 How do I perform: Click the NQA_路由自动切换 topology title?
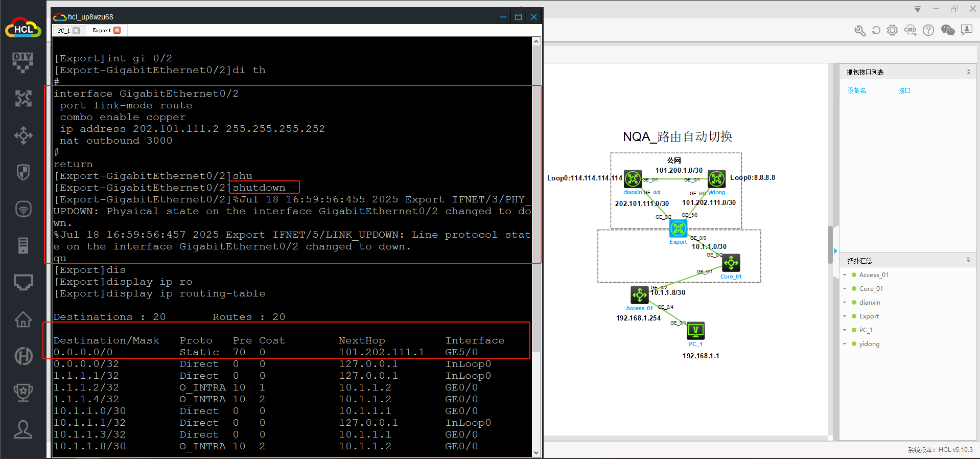(678, 136)
